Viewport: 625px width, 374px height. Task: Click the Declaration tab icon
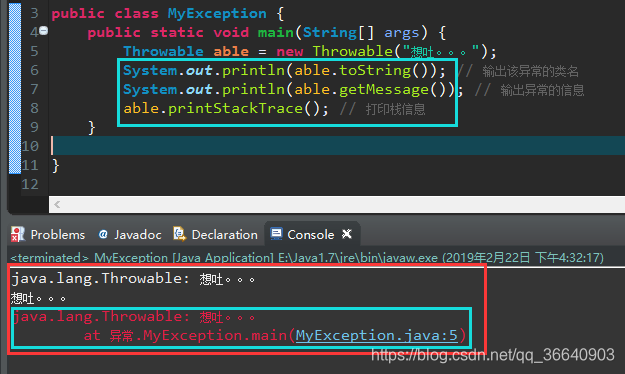click(x=179, y=234)
